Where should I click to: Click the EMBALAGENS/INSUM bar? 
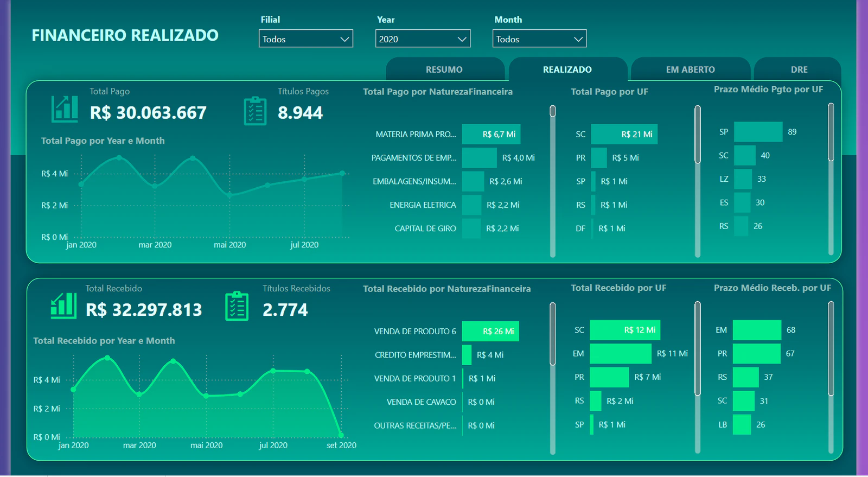click(473, 181)
